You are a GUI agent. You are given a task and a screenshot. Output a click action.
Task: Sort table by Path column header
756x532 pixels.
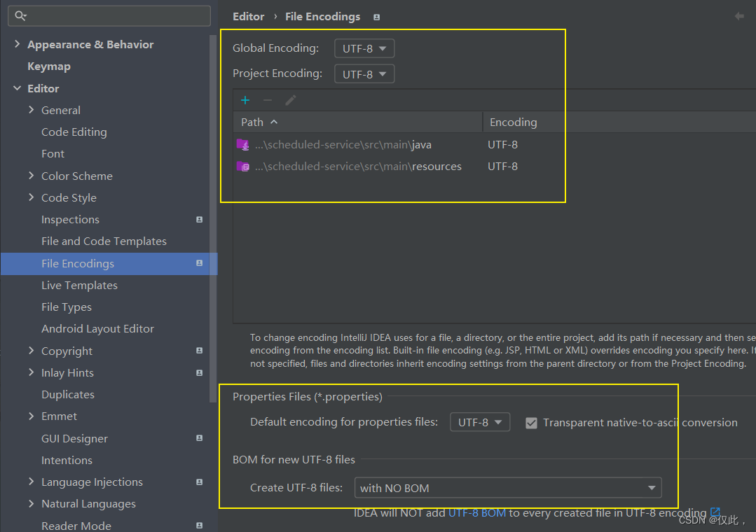[x=357, y=122]
